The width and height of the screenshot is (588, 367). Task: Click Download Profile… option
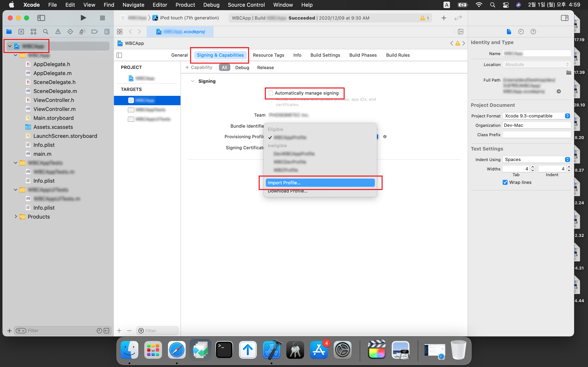pyautogui.click(x=287, y=191)
